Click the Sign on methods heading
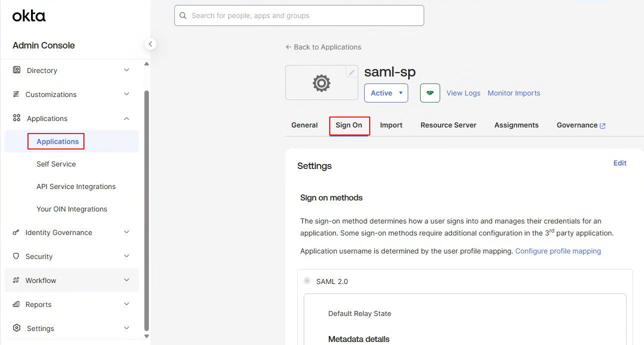 click(331, 197)
